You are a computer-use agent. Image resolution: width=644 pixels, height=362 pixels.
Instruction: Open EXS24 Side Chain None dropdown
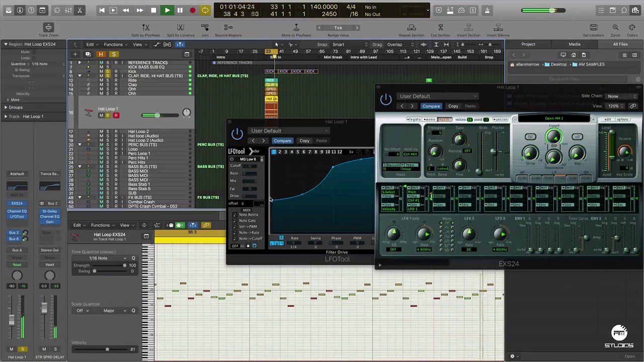[622, 96]
